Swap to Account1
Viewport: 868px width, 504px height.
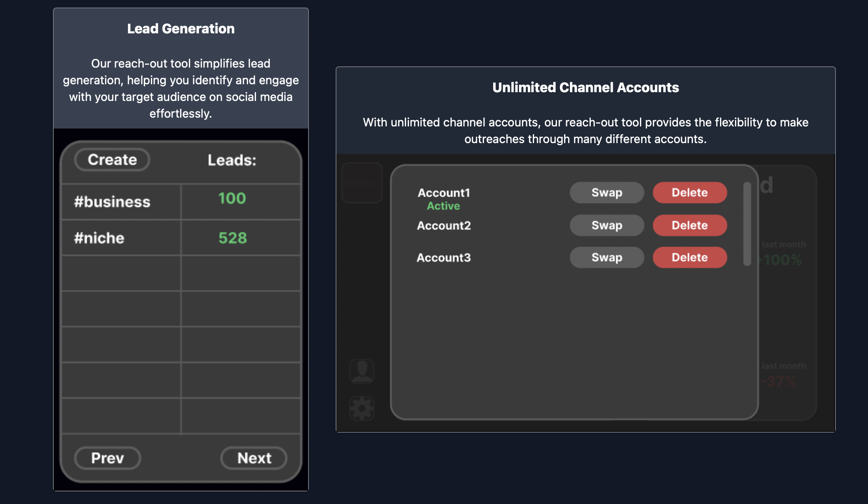coord(607,193)
